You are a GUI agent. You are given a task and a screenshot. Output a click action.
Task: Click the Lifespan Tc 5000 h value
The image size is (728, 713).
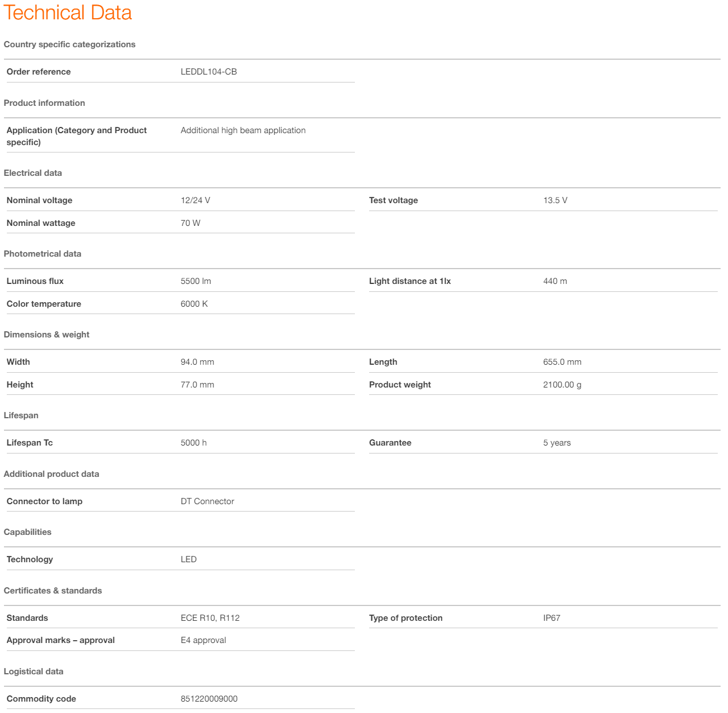coord(193,443)
